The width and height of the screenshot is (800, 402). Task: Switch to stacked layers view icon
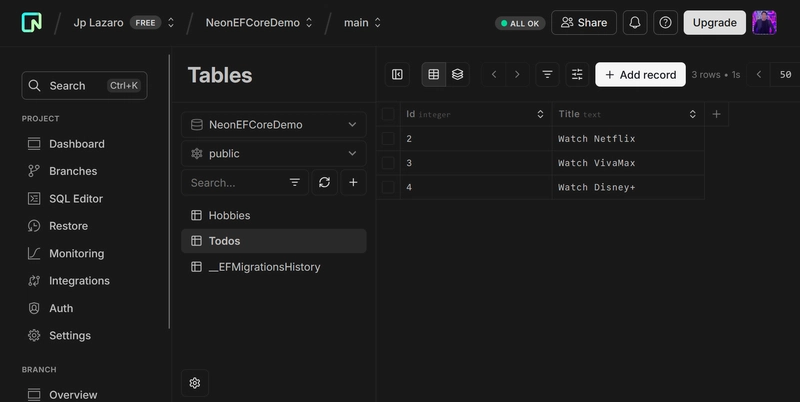point(458,74)
